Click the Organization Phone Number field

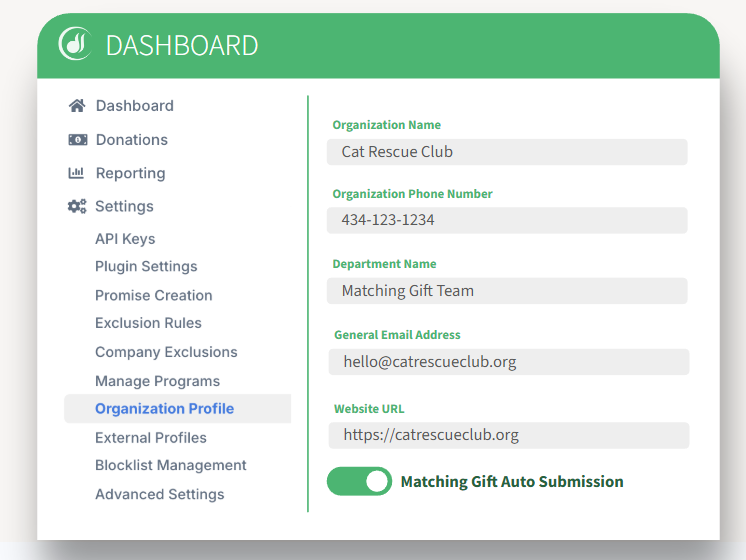(x=507, y=220)
